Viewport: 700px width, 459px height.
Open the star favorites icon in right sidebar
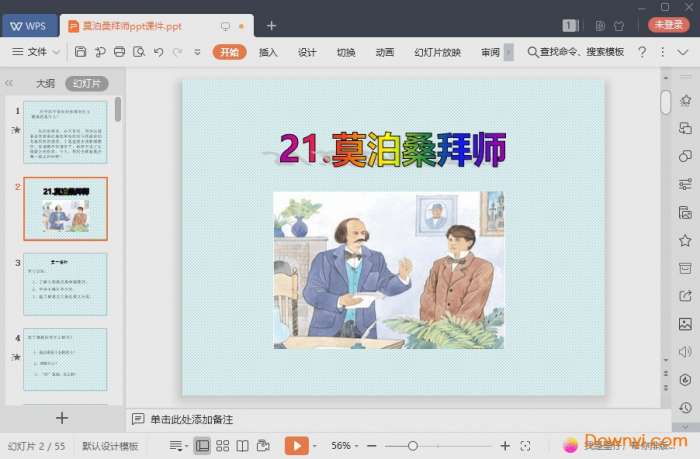coord(685,241)
